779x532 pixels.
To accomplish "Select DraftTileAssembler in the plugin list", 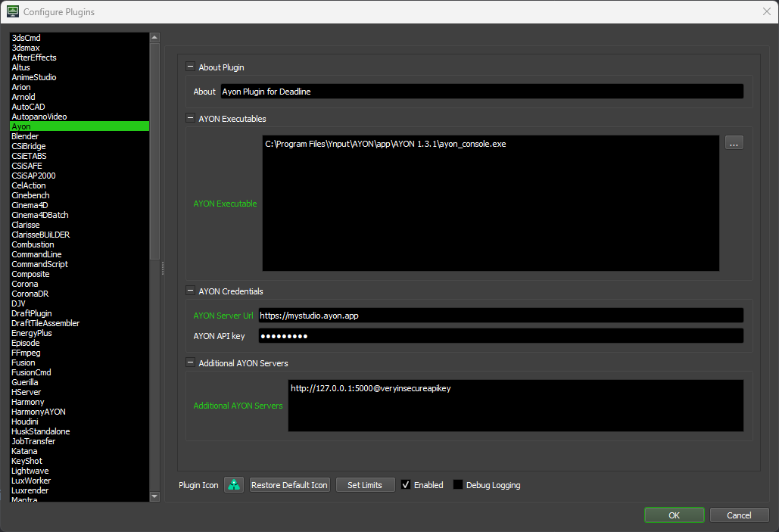I will tap(79, 323).
